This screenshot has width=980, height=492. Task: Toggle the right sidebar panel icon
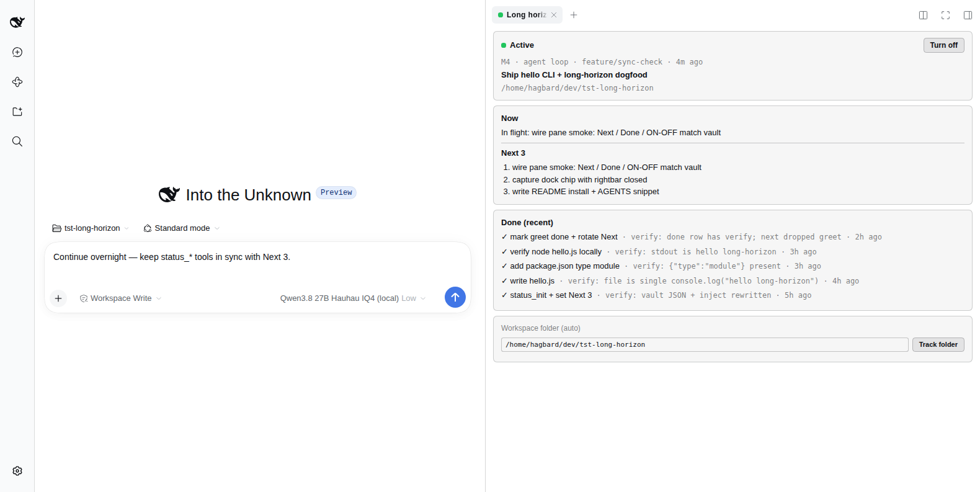click(x=968, y=15)
